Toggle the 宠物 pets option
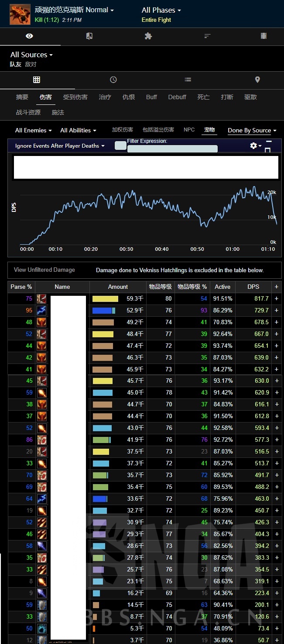The height and width of the screenshot is (644, 284). 209,130
